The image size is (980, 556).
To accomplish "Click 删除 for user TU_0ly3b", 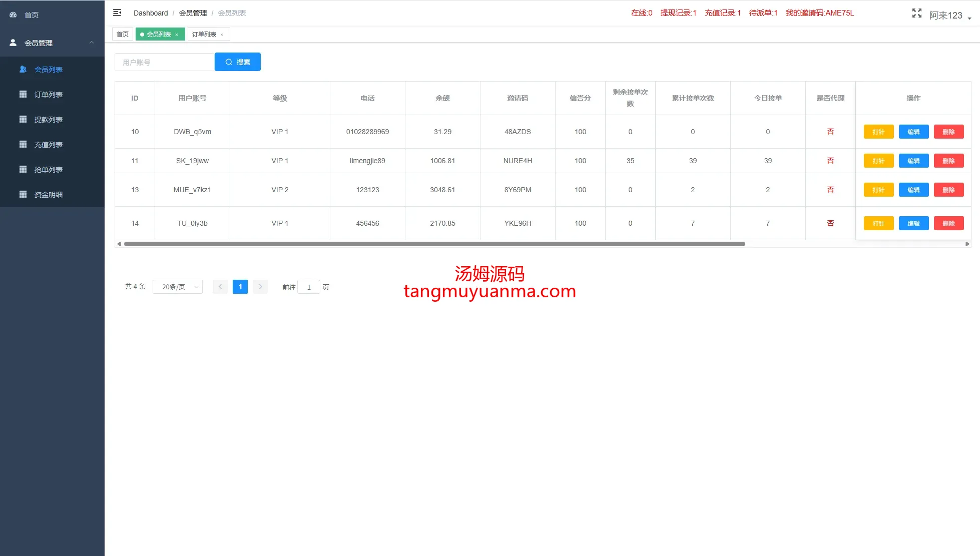I will point(948,223).
